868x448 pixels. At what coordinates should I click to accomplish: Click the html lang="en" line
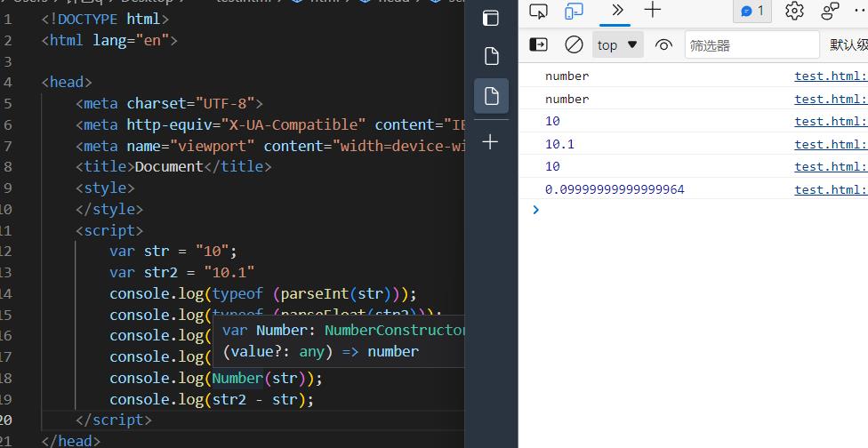coord(109,40)
